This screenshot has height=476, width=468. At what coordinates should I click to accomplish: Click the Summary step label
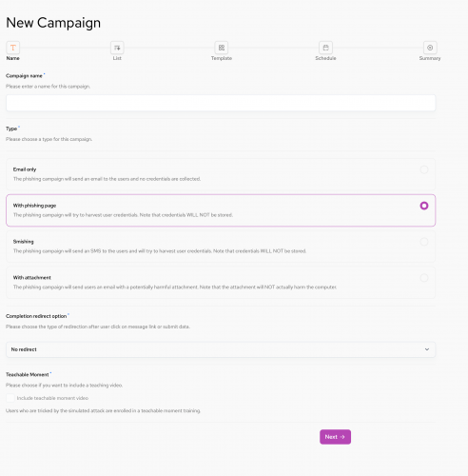tap(430, 58)
